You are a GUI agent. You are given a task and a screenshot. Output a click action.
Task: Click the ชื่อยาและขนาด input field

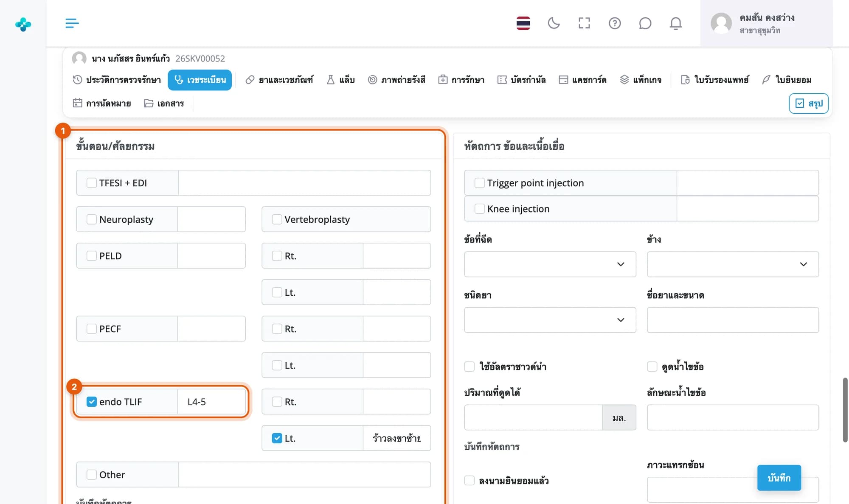(x=733, y=320)
